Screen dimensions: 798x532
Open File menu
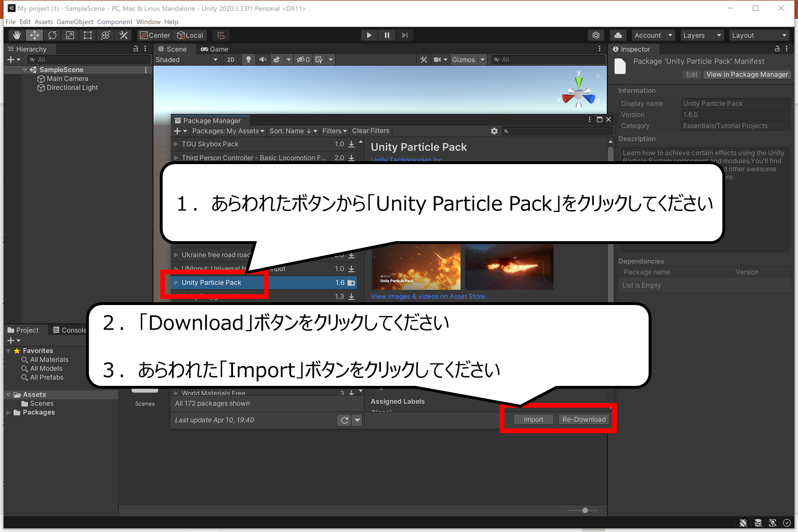point(10,22)
